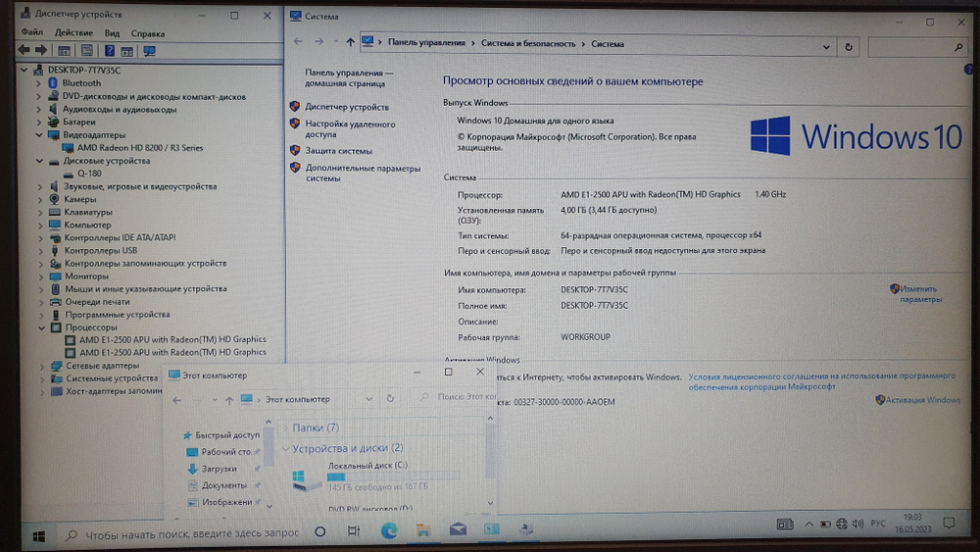
Task: Expand the Папки (7) group
Action: 285,428
